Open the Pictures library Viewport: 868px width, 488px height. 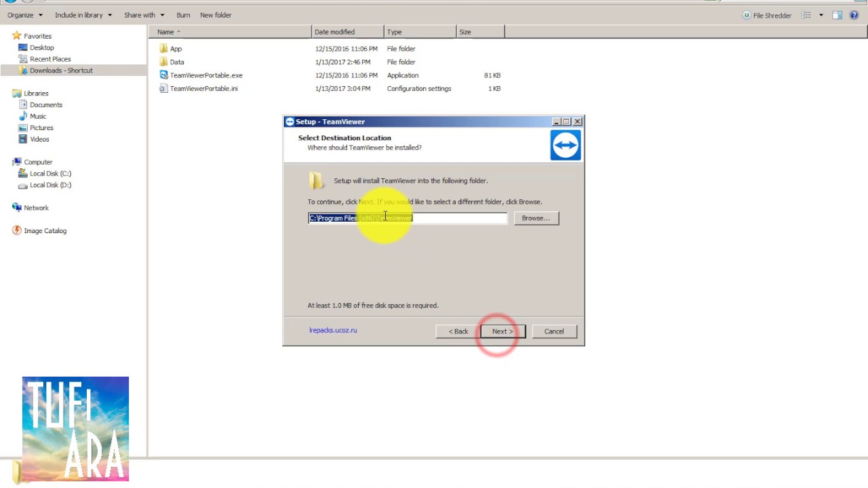click(41, 128)
